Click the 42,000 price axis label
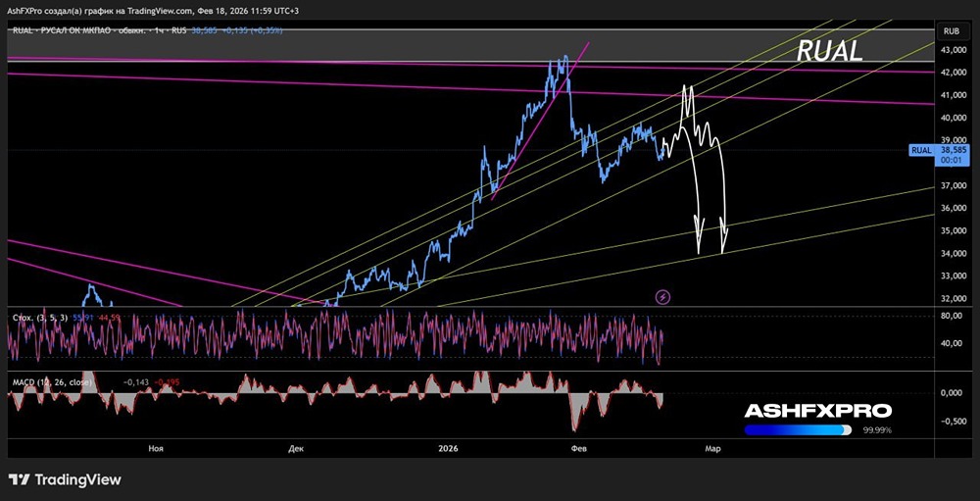The height and width of the screenshot is (501, 980). (x=954, y=73)
